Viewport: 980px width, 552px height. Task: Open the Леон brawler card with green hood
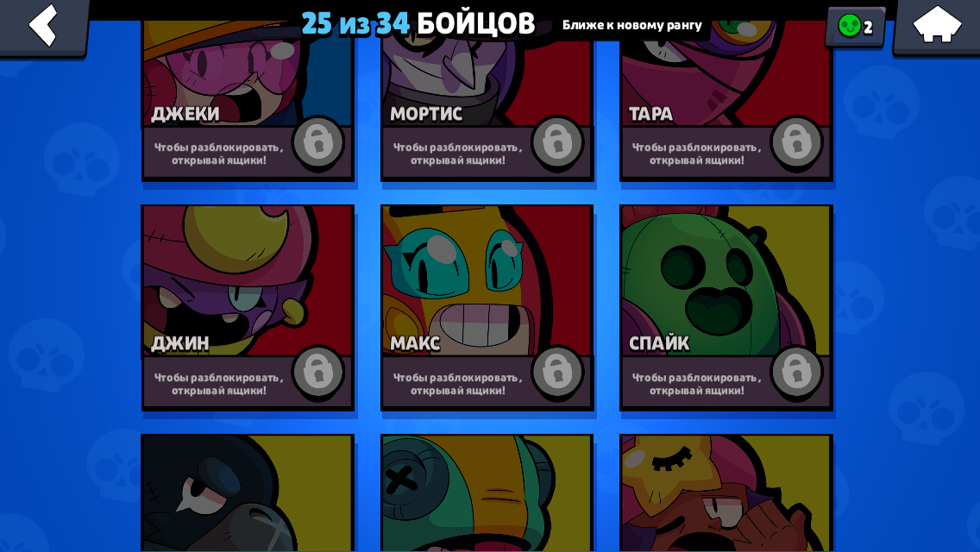487,493
